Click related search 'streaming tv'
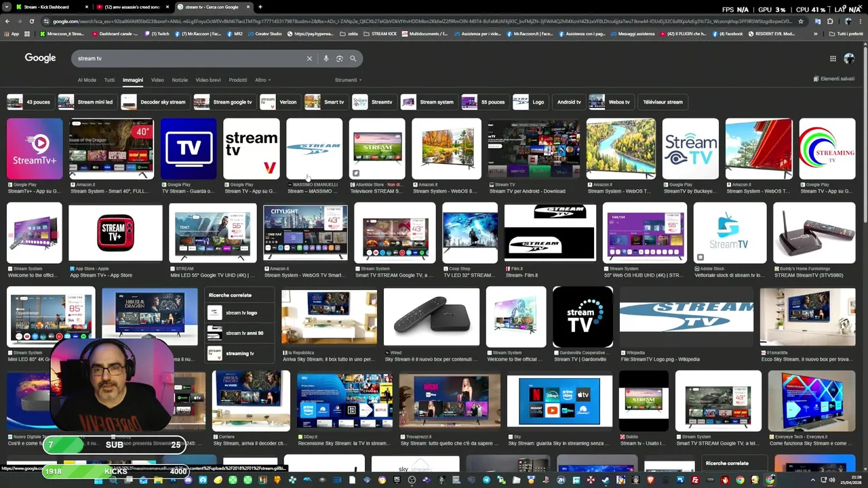This screenshot has height=488, width=868. pos(239,353)
